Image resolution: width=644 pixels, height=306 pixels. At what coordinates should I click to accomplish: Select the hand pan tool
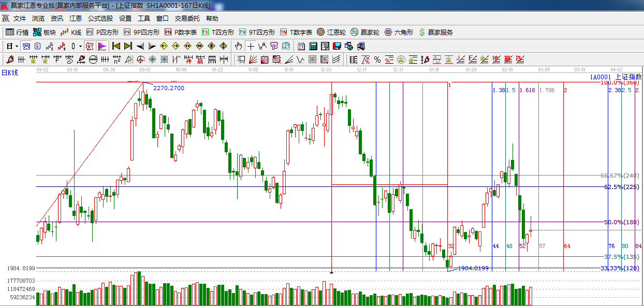[238, 46]
